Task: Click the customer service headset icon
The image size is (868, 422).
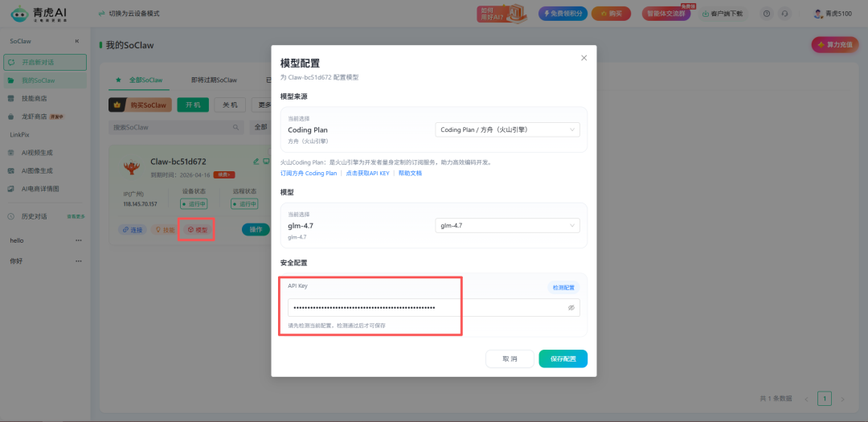Action: tap(784, 14)
